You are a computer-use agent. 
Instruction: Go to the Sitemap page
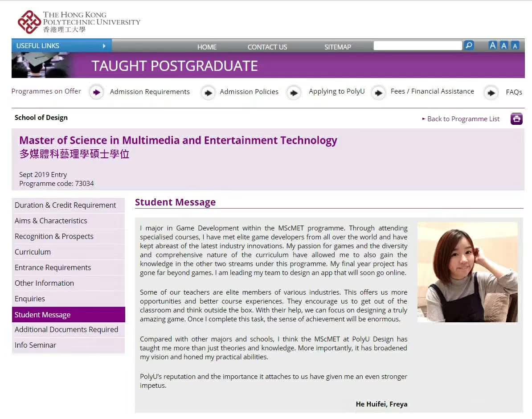coord(337,47)
